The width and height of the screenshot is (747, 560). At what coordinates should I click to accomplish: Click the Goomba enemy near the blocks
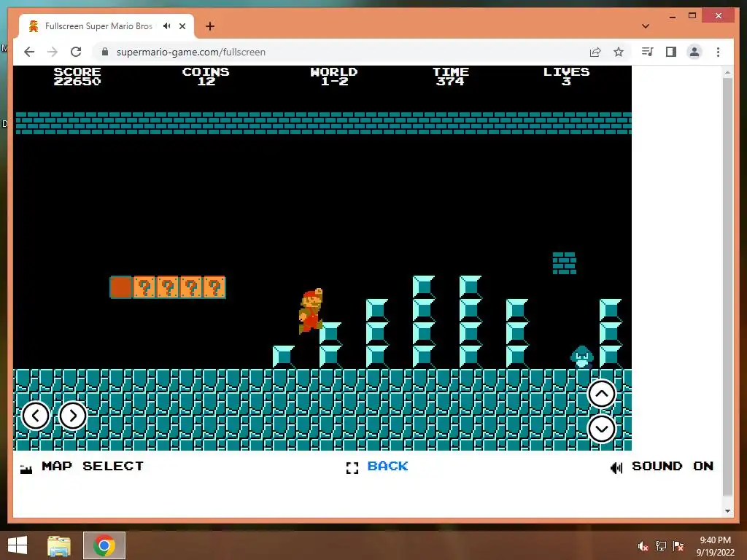[x=581, y=357]
